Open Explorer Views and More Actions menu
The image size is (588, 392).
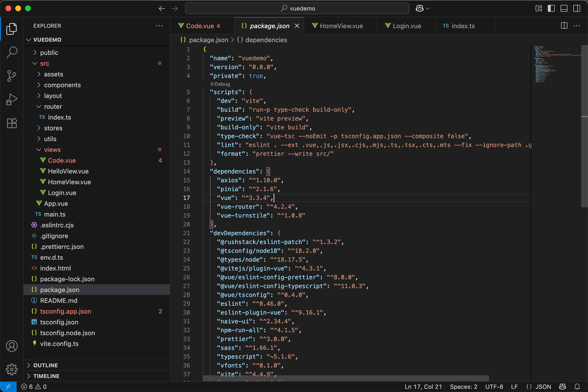click(159, 26)
